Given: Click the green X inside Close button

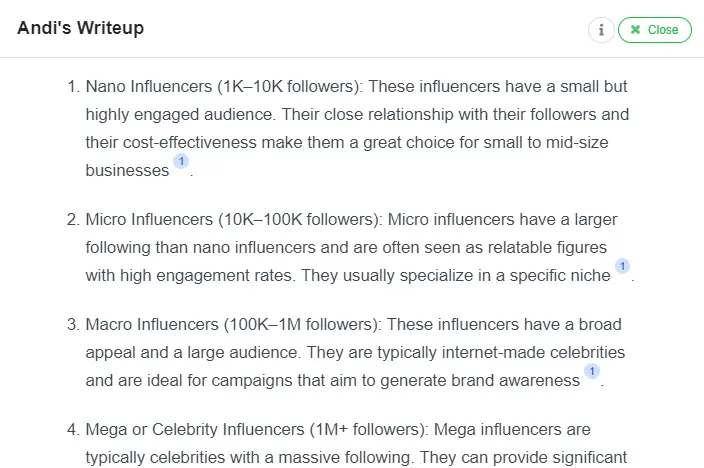Looking at the screenshot, I should coord(636,30).
